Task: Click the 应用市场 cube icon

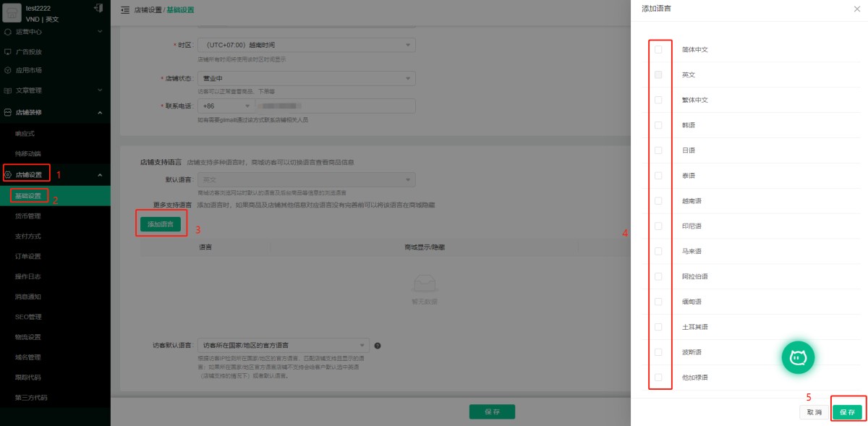Action: 8,70
